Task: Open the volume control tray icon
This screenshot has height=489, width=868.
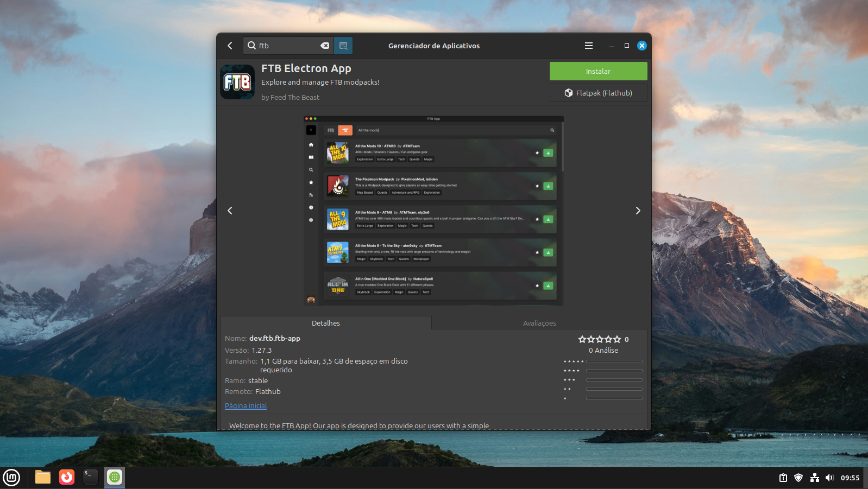Action: [x=829, y=478]
